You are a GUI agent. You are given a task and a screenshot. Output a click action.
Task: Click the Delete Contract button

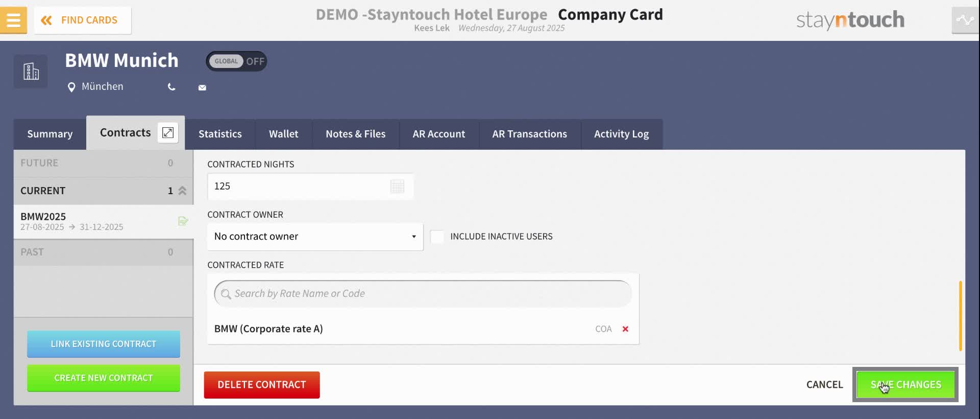[x=262, y=385]
